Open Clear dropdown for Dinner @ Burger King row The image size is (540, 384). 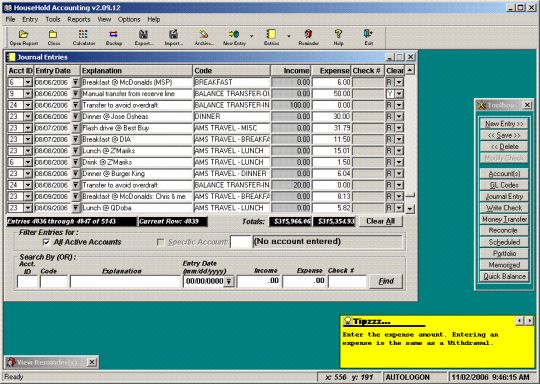click(x=399, y=174)
